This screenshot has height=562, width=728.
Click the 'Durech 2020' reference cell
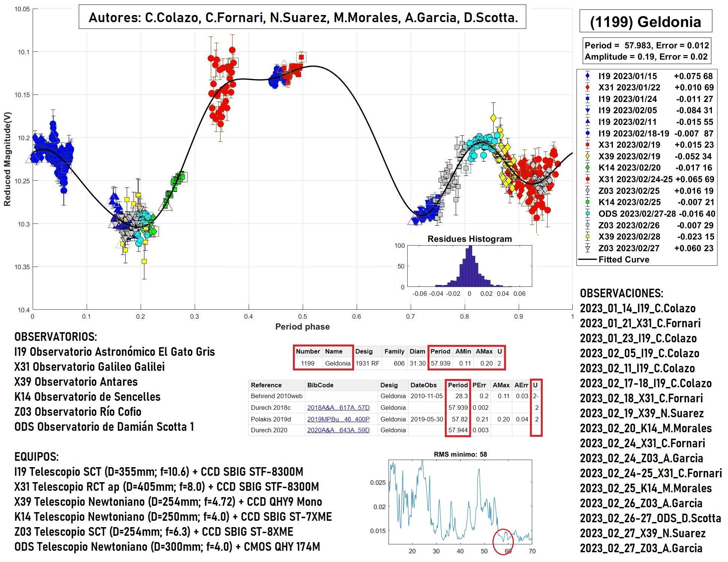click(277, 430)
